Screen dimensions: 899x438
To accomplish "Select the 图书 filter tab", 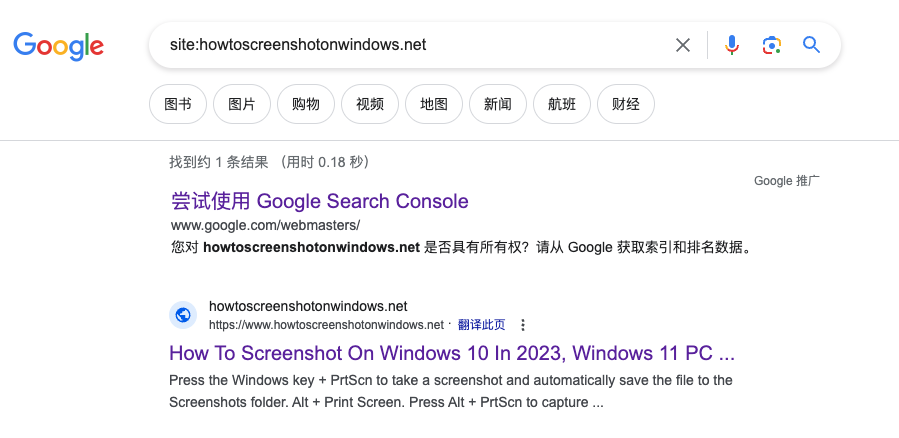I will [x=178, y=104].
